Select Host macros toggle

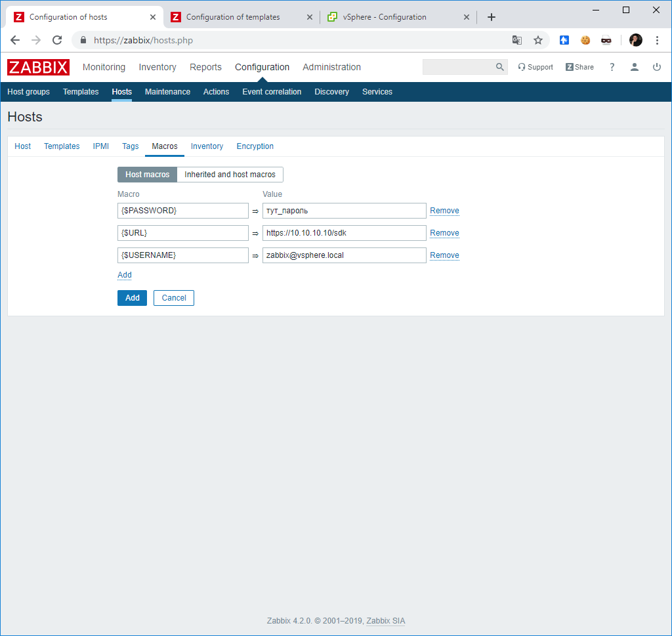click(x=147, y=175)
